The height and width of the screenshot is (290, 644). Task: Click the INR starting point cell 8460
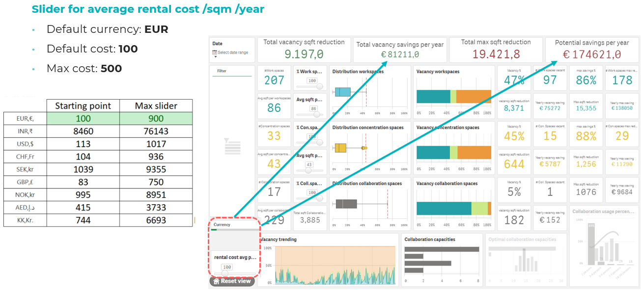pos(83,131)
